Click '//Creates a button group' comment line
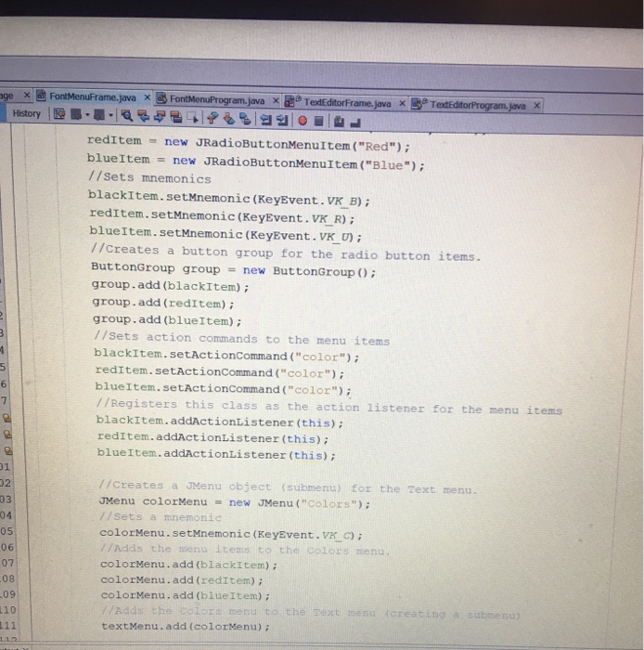Screen dimensions: 644x650 click(x=286, y=253)
